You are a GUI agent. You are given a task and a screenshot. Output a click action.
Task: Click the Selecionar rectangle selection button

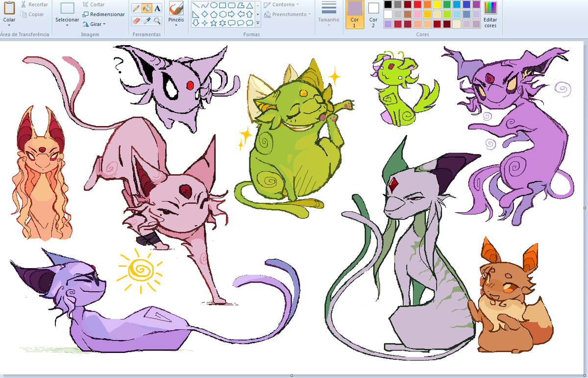point(67,8)
